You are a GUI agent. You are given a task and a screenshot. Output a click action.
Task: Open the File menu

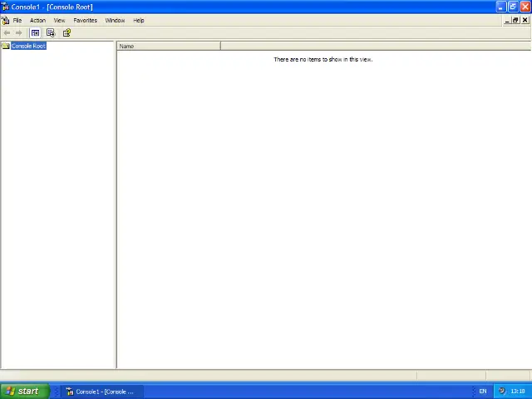(x=17, y=20)
